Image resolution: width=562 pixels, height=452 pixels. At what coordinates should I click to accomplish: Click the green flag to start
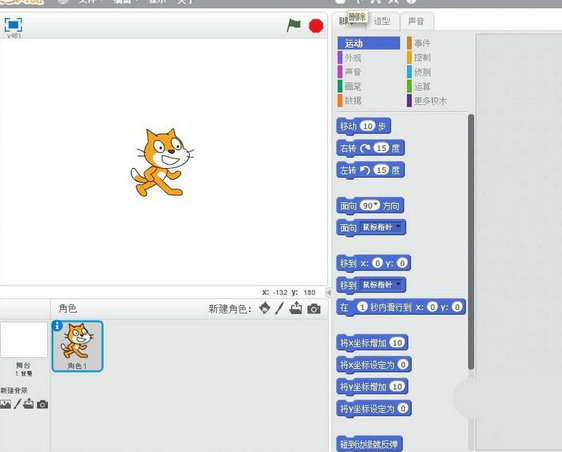point(294,25)
